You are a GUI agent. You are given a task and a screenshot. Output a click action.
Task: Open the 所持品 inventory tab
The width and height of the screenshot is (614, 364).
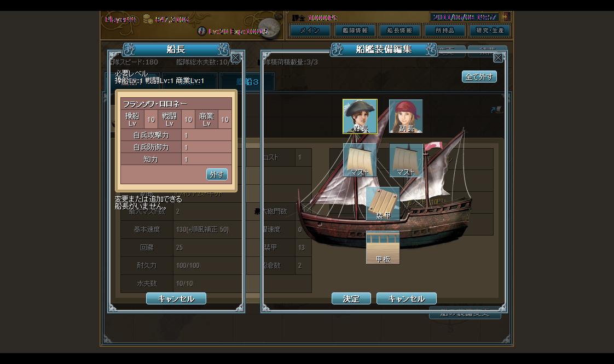445,31
